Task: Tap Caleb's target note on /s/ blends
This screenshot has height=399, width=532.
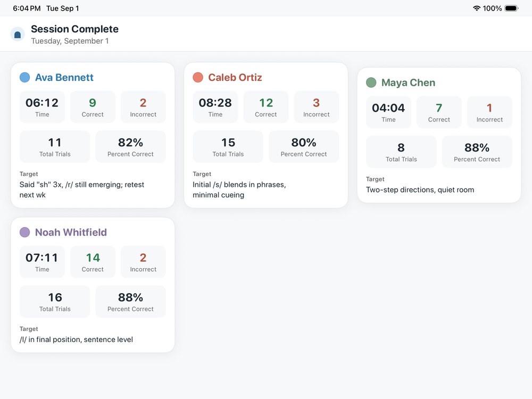Action: click(x=239, y=190)
